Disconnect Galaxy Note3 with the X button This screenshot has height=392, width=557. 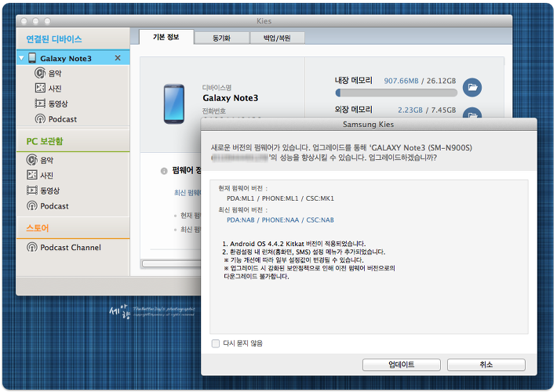coord(118,58)
